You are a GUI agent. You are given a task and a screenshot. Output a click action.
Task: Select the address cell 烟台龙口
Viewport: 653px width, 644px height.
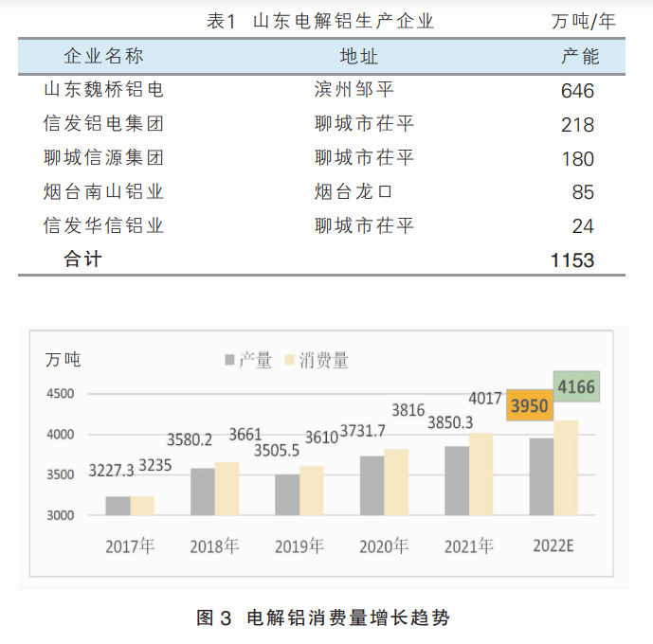click(354, 192)
